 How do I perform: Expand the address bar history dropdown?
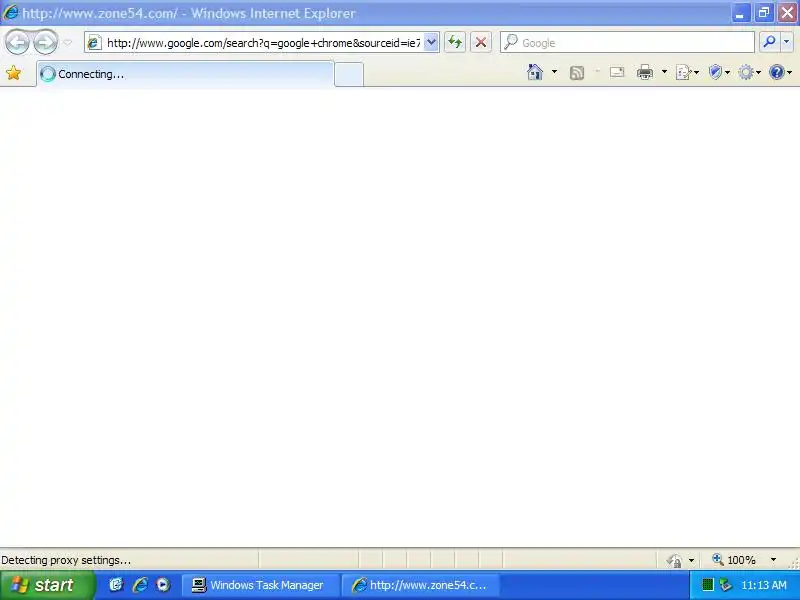tap(431, 43)
